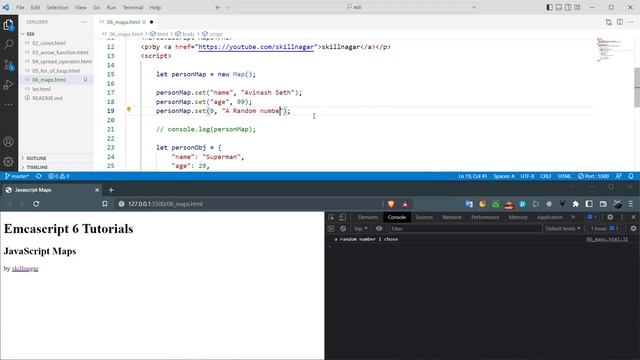Open the top JavaScript context dropdown
The width and height of the screenshot is (640, 360).
[x=360, y=229]
